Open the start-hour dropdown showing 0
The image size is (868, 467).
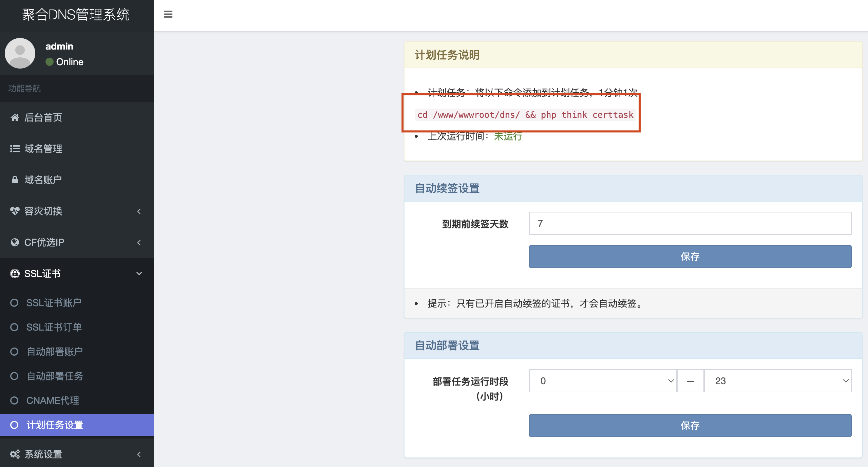point(602,381)
